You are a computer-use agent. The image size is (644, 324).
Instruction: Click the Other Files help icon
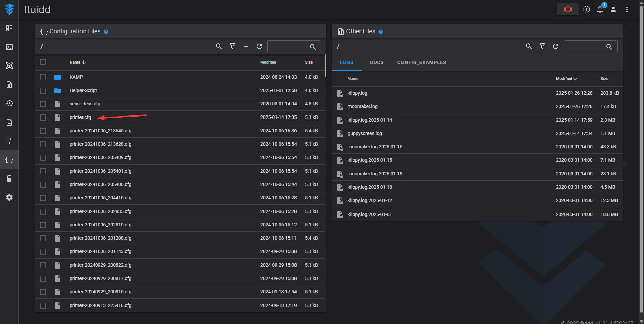click(381, 32)
